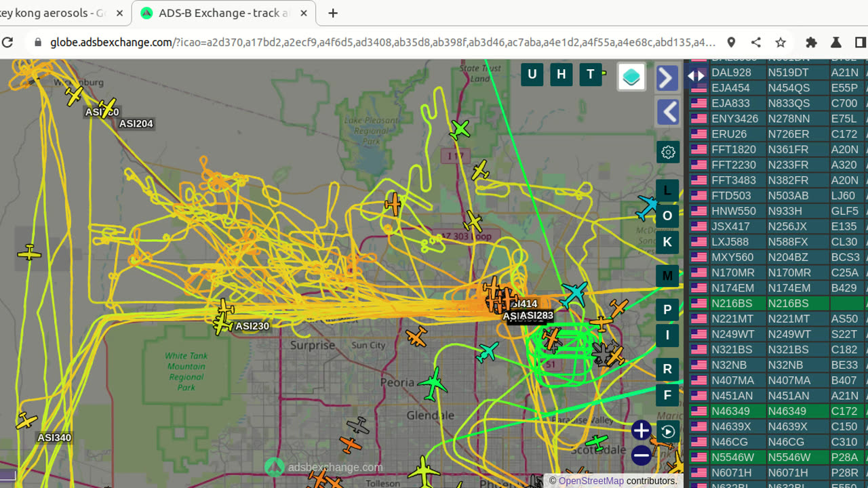Open map settings gear
This screenshot has height=488, width=868.
[668, 152]
